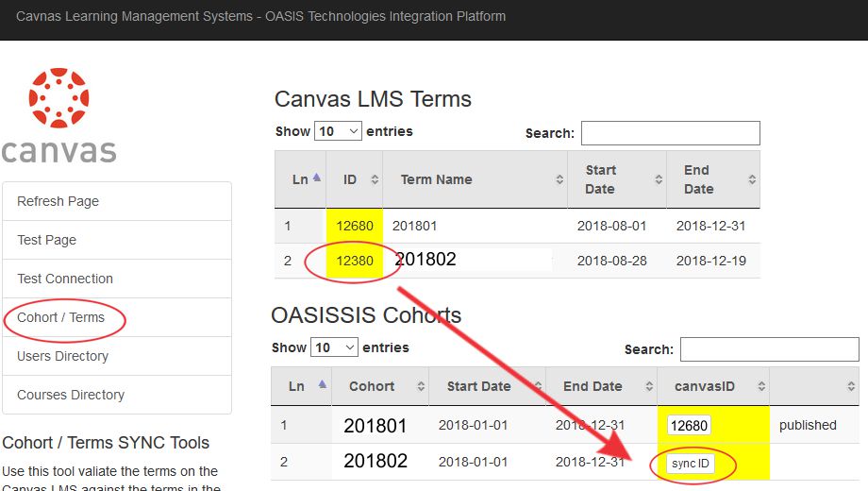Open Users Directory in sidebar
Viewport: 868px width, 491px height.
(x=117, y=356)
